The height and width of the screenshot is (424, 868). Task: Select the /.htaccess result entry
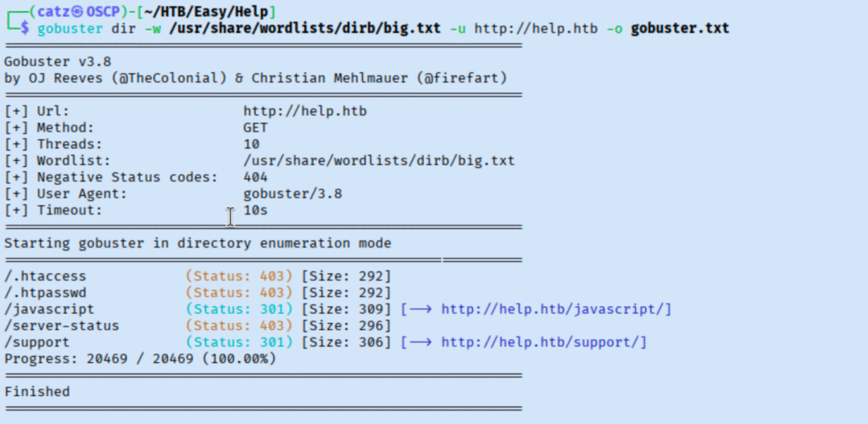coord(45,276)
